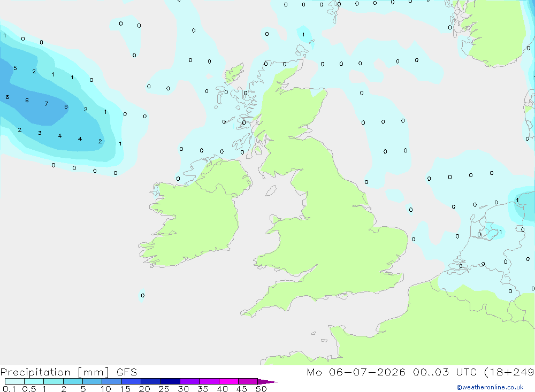Click the 2–5 mm legend color swatch
Viewport: 535px width, 392px height.
(x=73, y=381)
